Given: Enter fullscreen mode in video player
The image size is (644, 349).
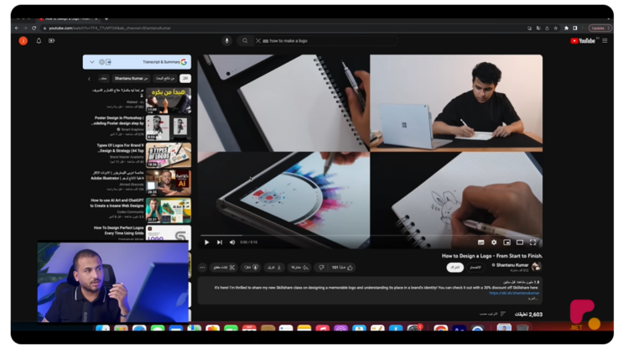Looking at the screenshot, I should pos(532,242).
